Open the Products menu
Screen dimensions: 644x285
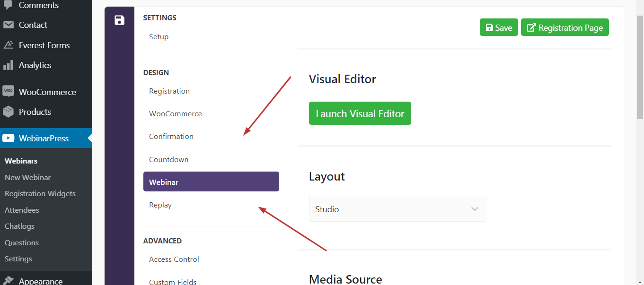46,112
